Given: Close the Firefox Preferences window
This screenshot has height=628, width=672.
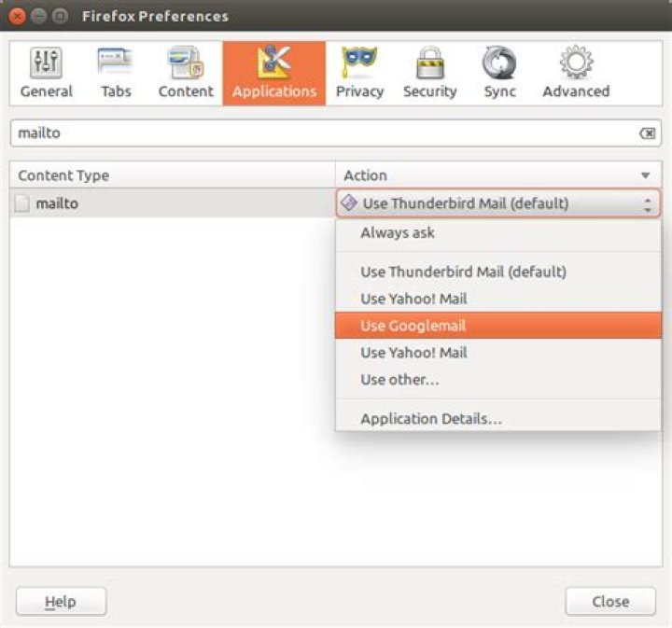Looking at the screenshot, I should pyautogui.click(x=17, y=16).
